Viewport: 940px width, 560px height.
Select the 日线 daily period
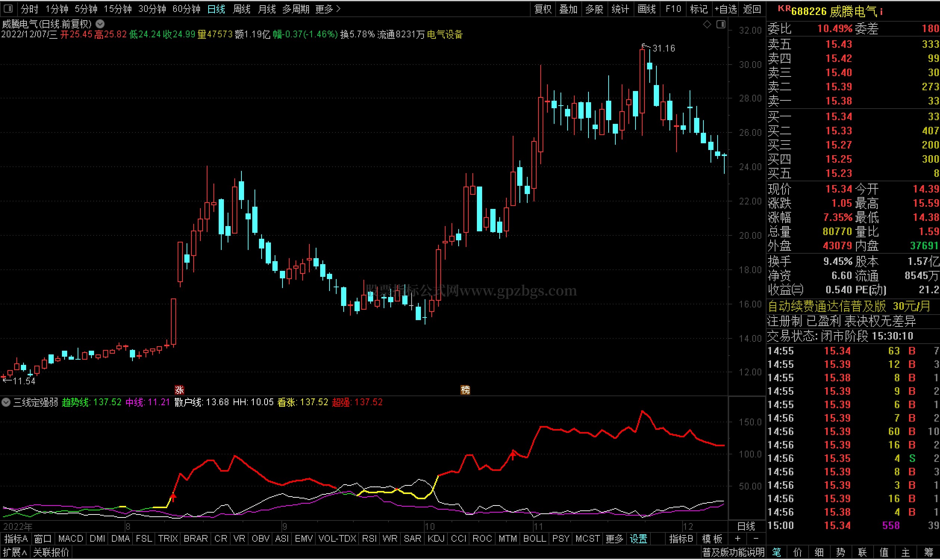click(x=216, y=9)
